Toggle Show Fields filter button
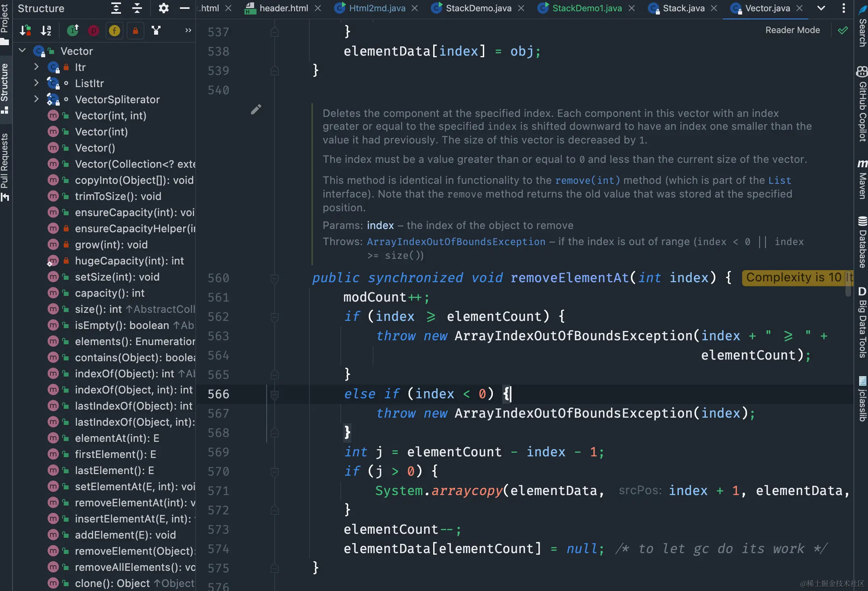 point(115,30)
